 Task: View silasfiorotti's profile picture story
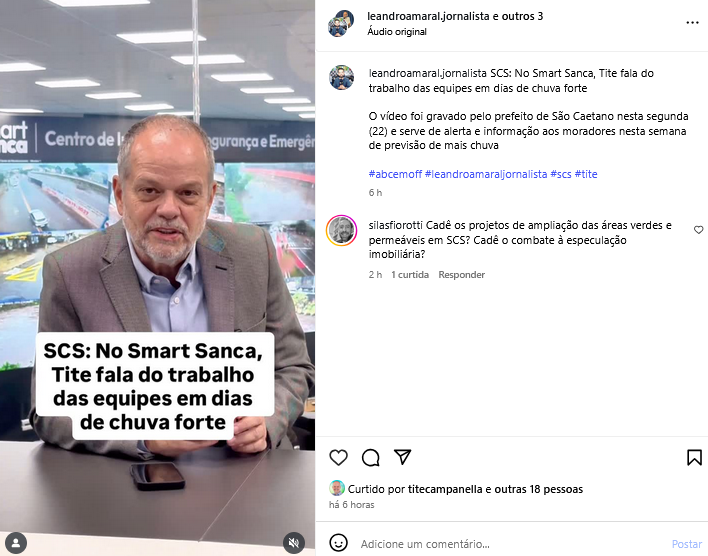click(341, 230)
